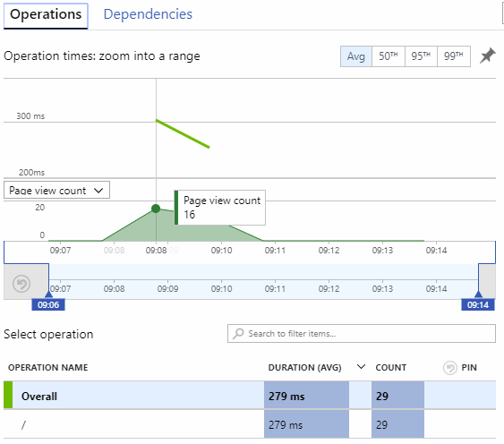Select the Avg aggregation toggle
This screenshot has width=504, height=444.
coord(356,56)
